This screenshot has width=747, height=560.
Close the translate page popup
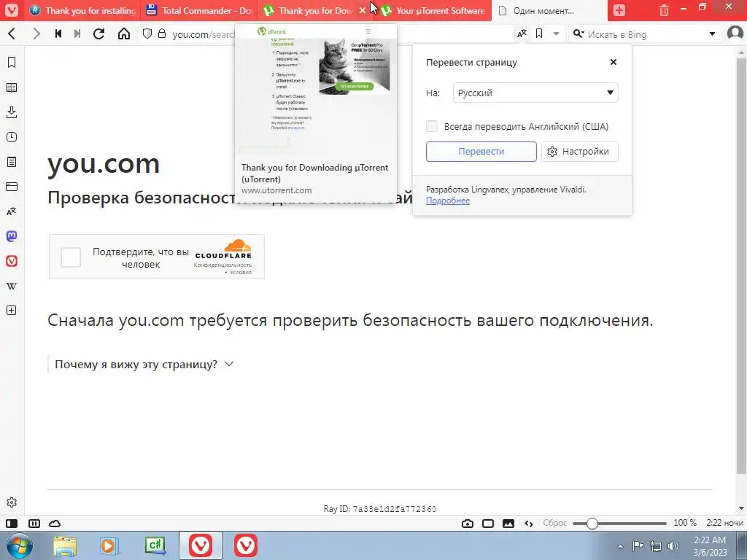click(x=613, y=62)
